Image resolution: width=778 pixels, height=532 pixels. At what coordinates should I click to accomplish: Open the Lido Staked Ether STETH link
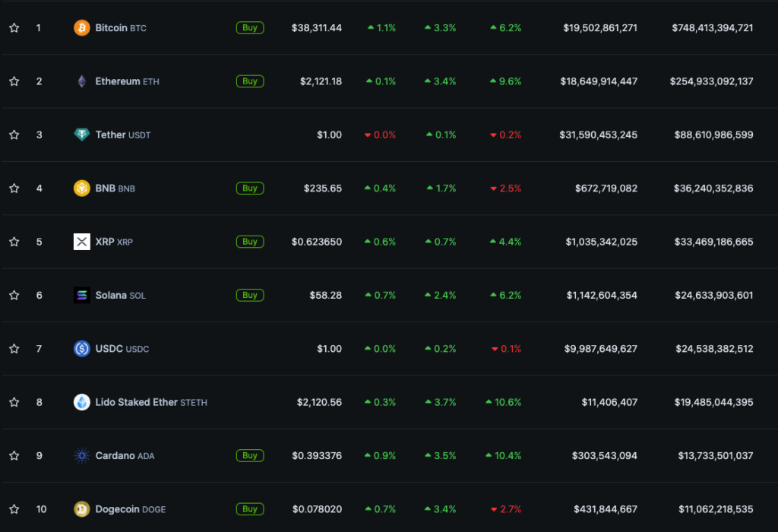tap(150, 402)
